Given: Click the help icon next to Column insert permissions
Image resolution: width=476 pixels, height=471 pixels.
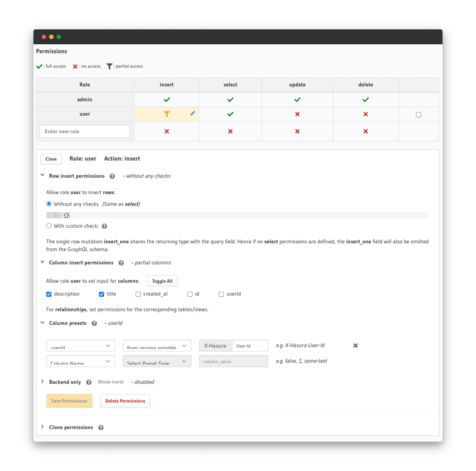Looking at the screenshot, I should pyautogui.click(x=121, y=263).
